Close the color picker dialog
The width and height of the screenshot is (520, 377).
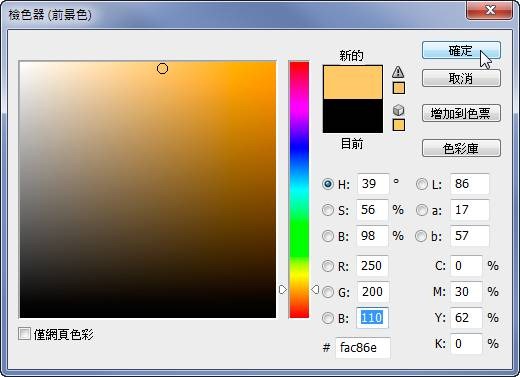(490, 11)
